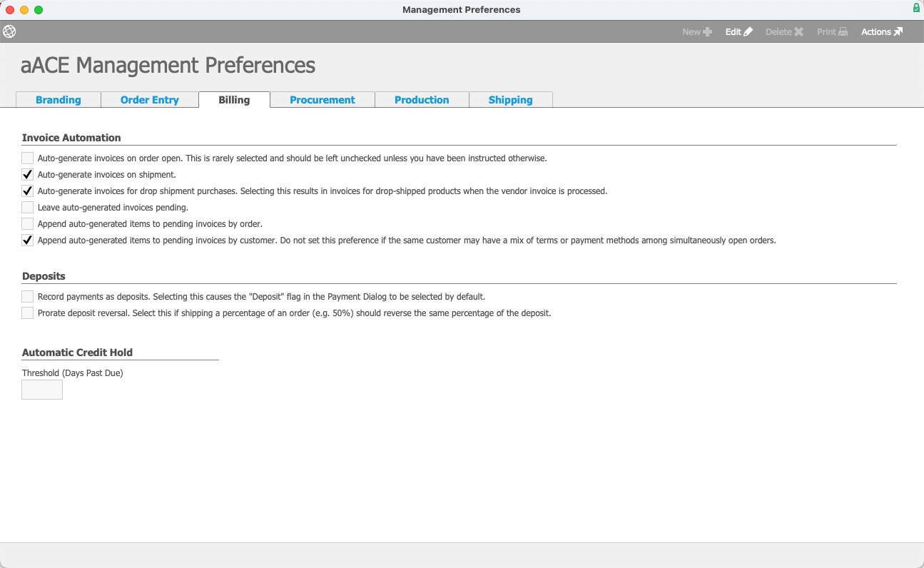Click the Automatic Credit Hold heading
This screenshot has width=924, height=568.
point(77,353)
